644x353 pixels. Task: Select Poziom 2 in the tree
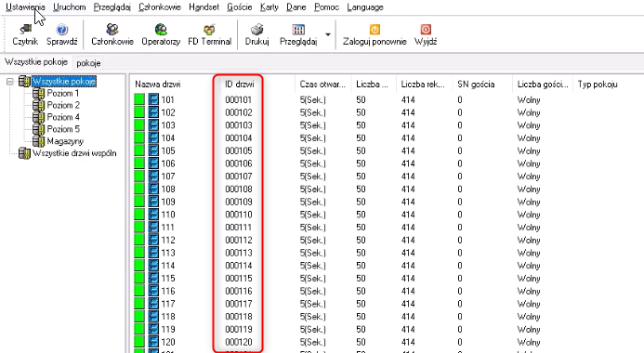[63, 105]
